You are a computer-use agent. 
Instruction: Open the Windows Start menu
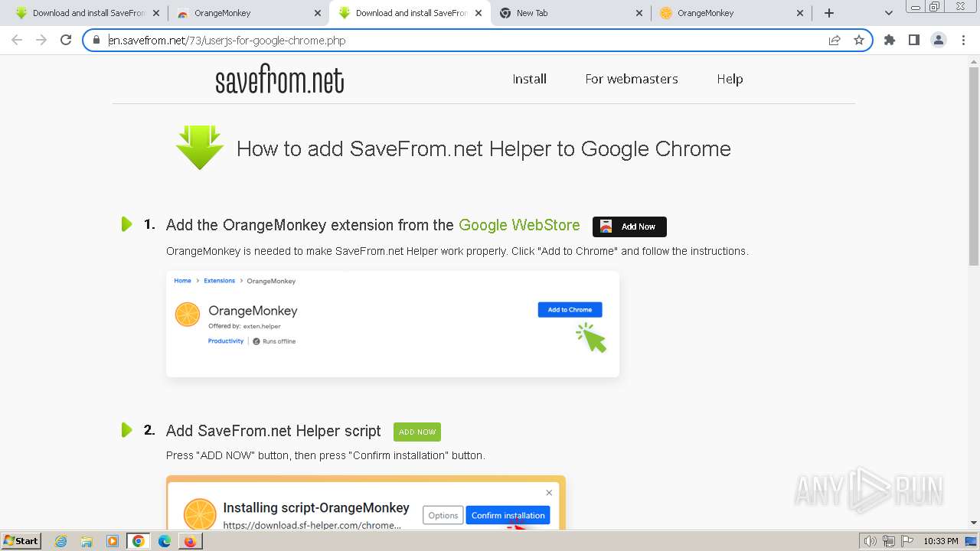coord(21,541)
